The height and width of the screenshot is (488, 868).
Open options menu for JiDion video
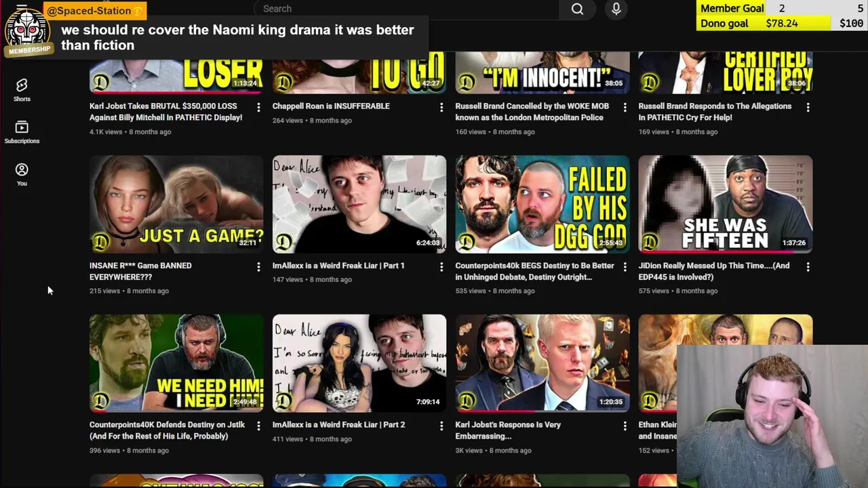tap(808, 267)
